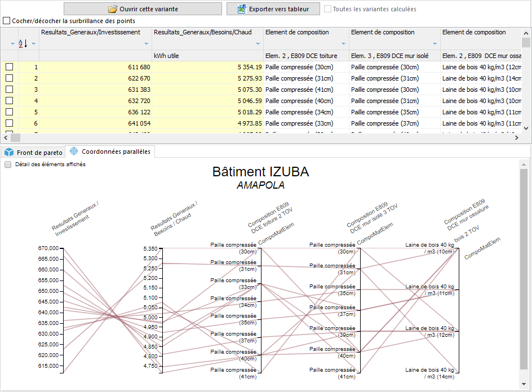Viewport: 532px width, 392px height.
Task: Select heating value 5 354.19
Action: click(207, 67)
